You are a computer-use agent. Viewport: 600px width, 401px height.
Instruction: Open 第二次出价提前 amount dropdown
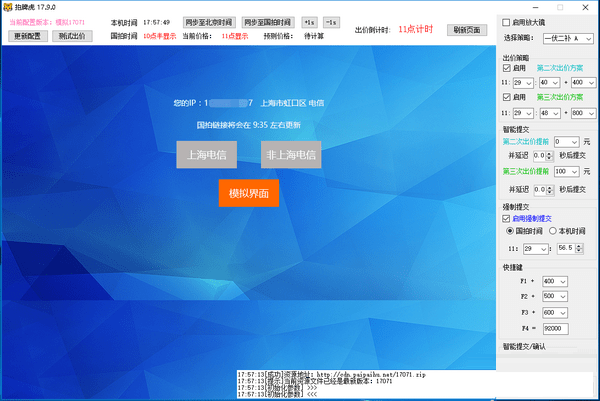pyautogui.click(x=567, y=142)
